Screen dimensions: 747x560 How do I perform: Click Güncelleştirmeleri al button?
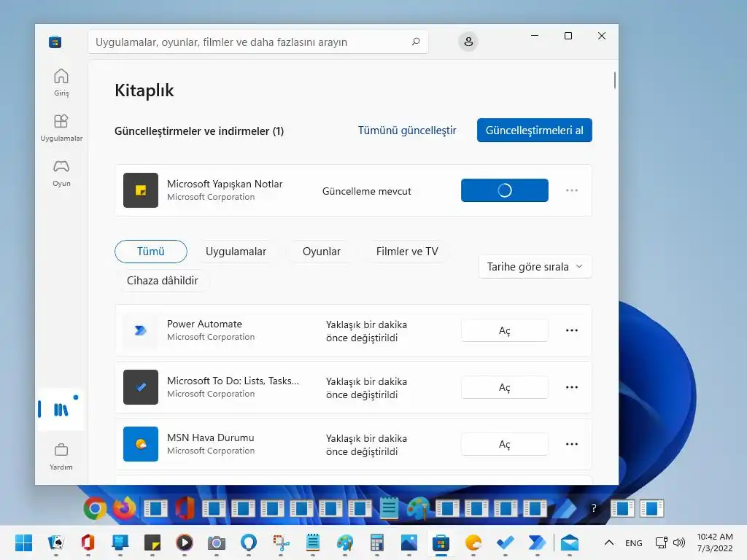[535, 131]
